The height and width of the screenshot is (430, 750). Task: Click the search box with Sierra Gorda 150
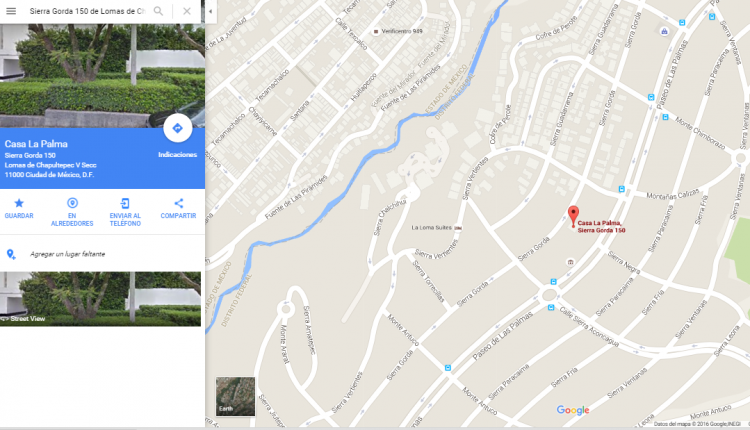[x=87, y=11]
